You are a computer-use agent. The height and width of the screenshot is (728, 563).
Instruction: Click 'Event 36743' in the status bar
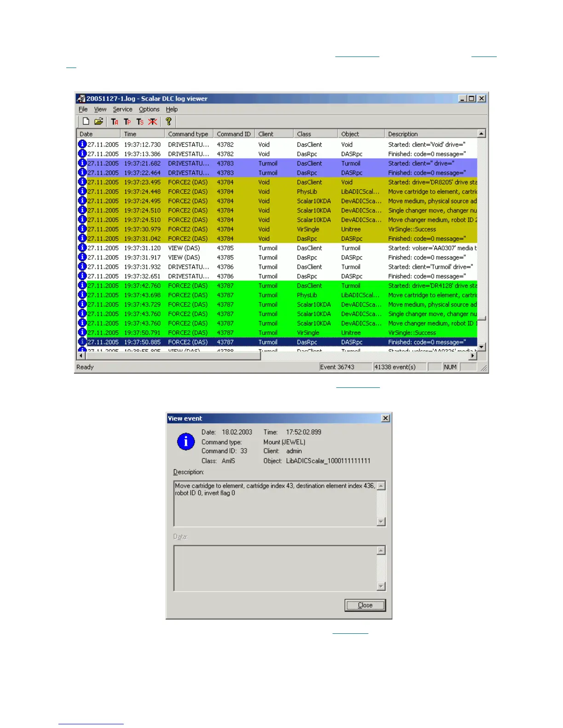(x=337, y=367)
